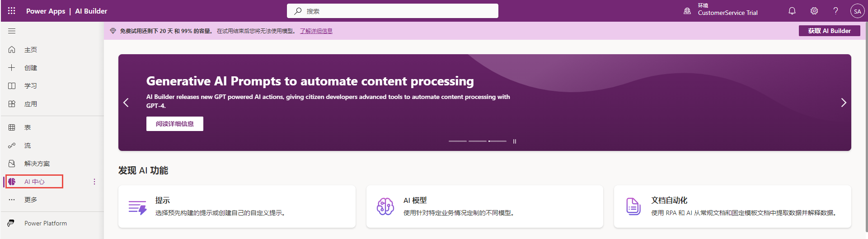The height and width of the screenshot is (239, 868).
Task: Open more options dots next to AI 中心
Action: tap(94, 182)
